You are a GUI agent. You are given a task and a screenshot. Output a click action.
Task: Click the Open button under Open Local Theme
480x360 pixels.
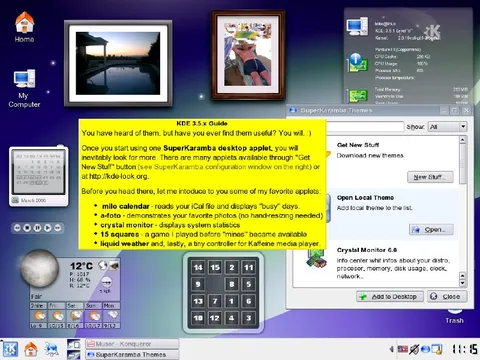point(431,230)
